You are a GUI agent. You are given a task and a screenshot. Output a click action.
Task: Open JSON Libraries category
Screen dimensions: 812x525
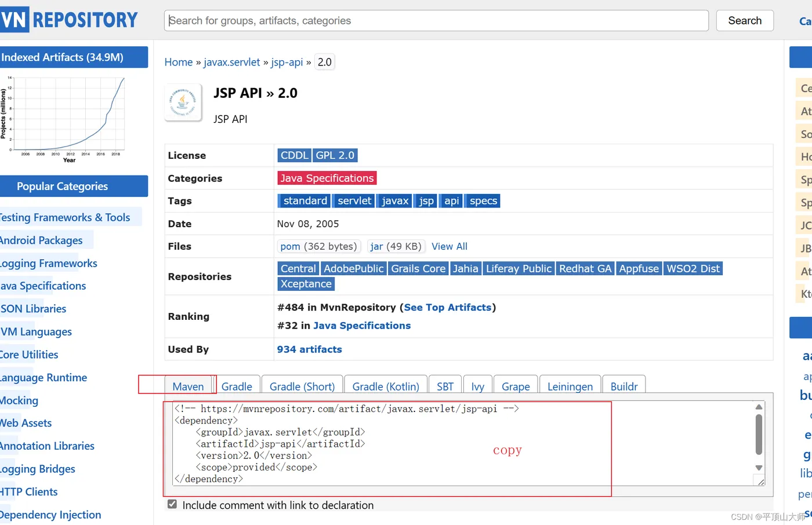pos(33,309)
